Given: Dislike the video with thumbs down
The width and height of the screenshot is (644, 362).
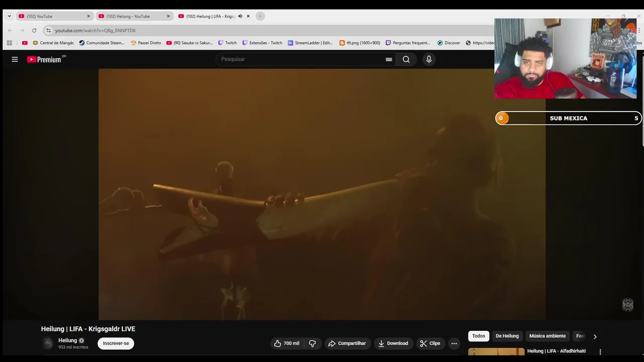Looking at the screenshot, I should pyautogui.click(x=312, y=343).
